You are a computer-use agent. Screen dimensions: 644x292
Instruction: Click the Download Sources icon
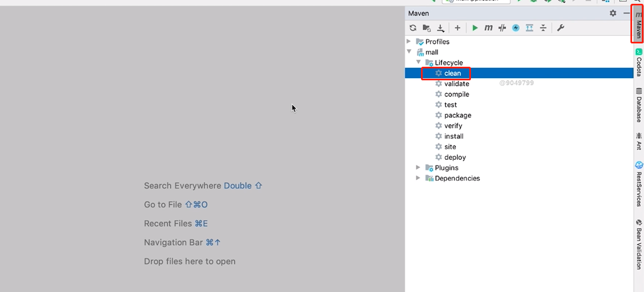[x=441, y=28]
